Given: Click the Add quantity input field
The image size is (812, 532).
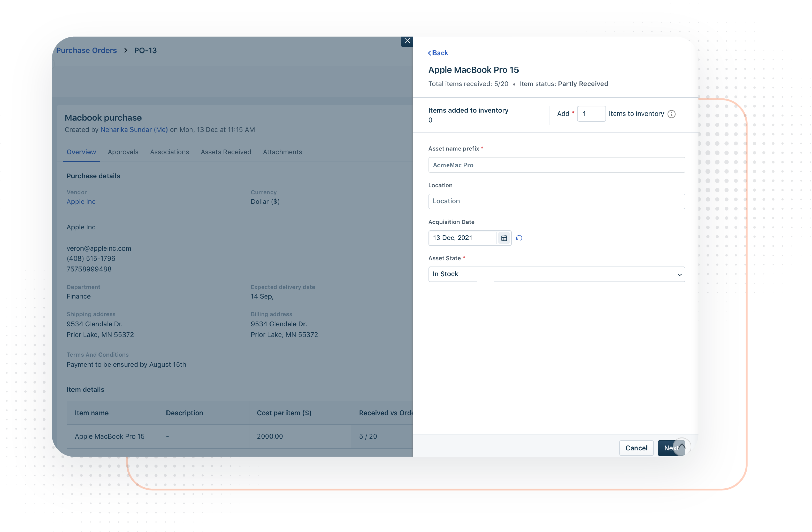Looking at the screenshot, I should [591, 114].
